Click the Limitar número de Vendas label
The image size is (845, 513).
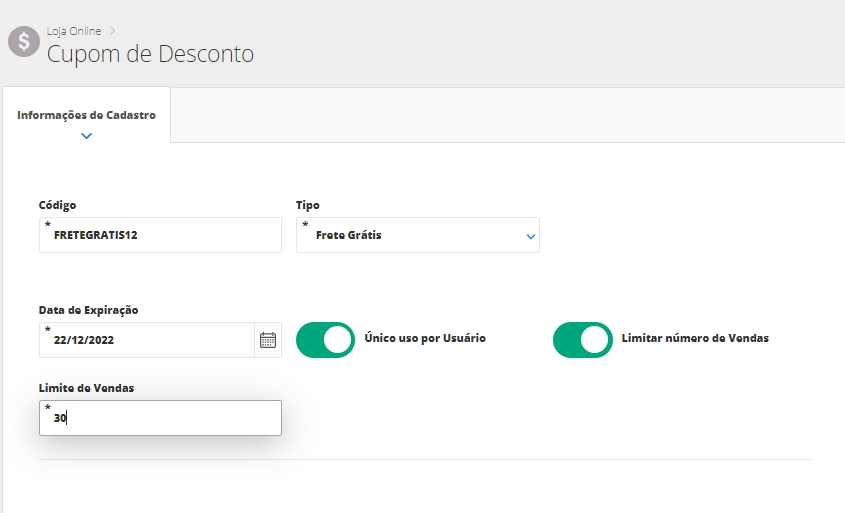(695, 339)
